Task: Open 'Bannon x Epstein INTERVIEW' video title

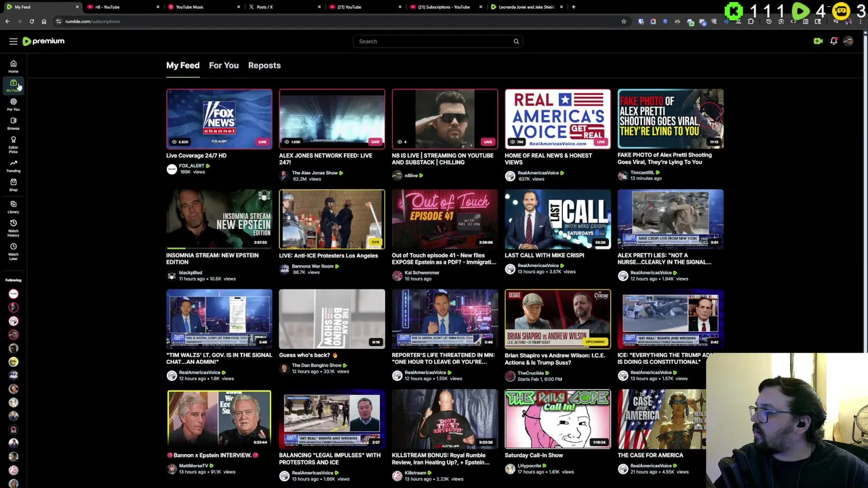Action: 212,455
